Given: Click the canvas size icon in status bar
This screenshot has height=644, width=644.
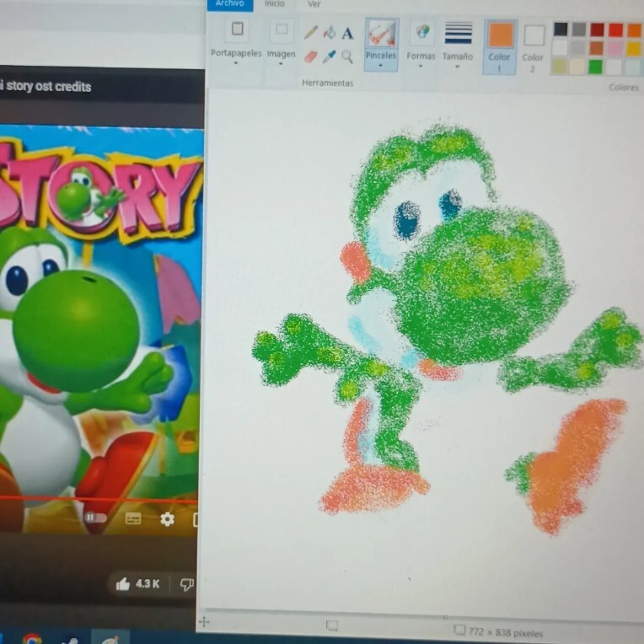Looking at the screenshot, I should coord(459,630).
